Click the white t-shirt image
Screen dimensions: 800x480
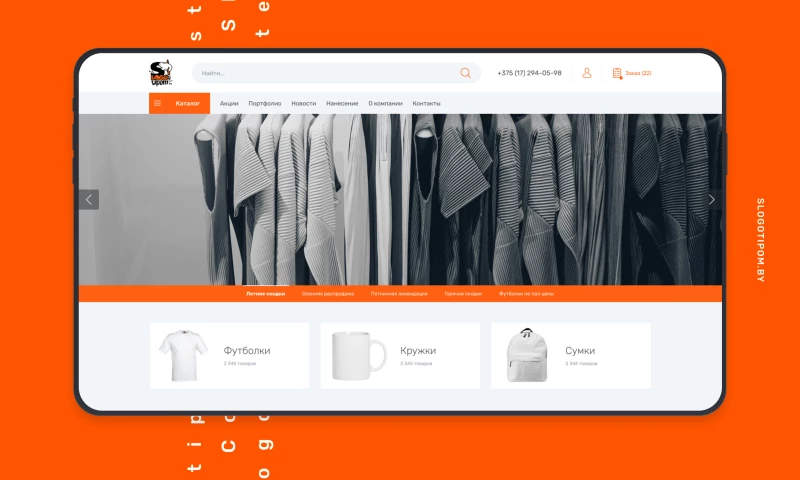coord(183,356)
